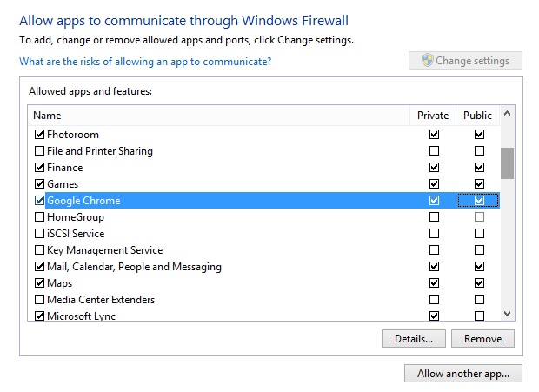
Task: Enable File and Printer Sharing checkbox
Action: [x=39, y=151]
